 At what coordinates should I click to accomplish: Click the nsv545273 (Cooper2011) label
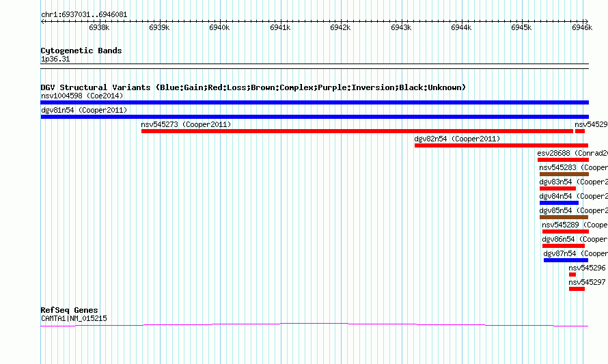click(x=186, y=124)
